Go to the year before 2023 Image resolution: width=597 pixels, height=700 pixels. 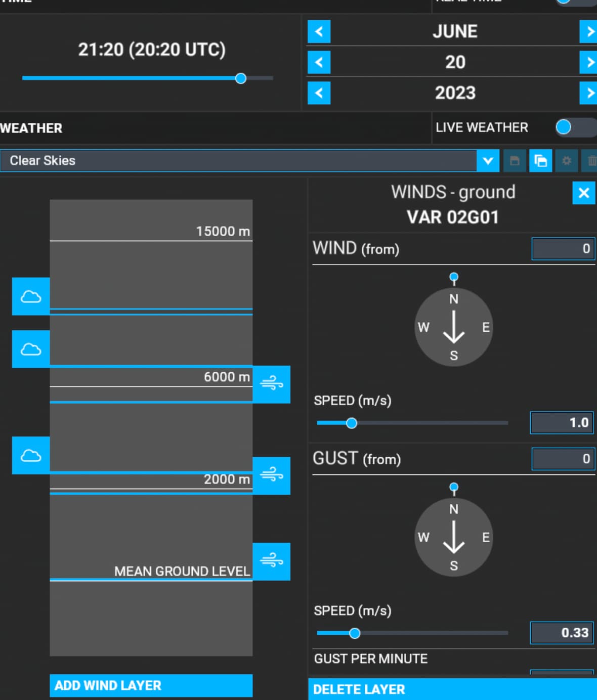(x=319, y=93)
